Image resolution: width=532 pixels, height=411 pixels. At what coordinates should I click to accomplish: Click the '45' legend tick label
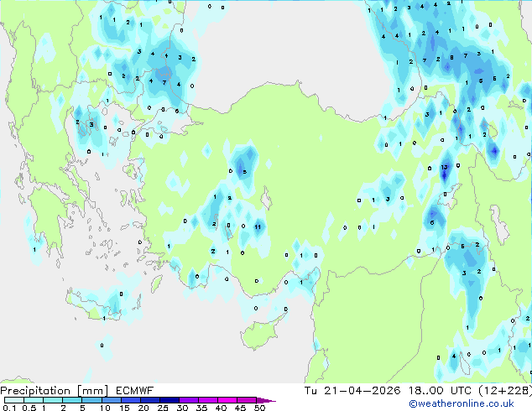point(240,408)
